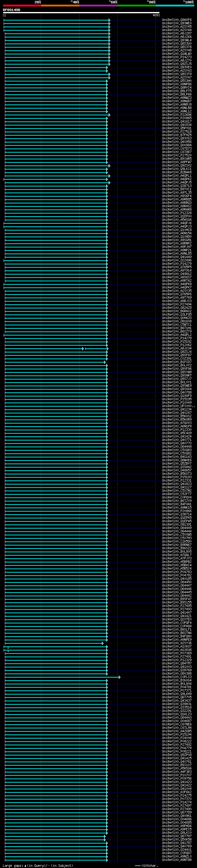Open the UniRef100_UPI000.. truncated hit label
This screenshot has height=868, width=197.
tap(178, 406)
